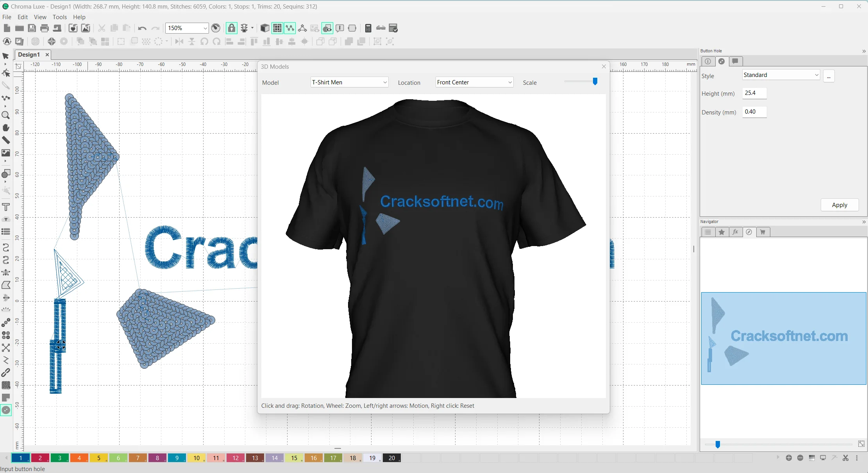Select the image tool in left toolbar
Viewport: 868px width, 473px height.
[x=5, y=153]
